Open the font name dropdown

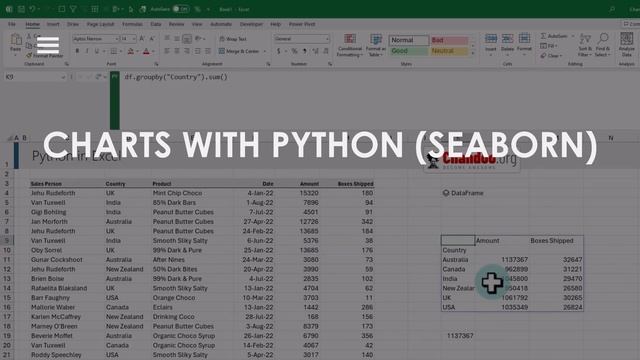click(x=117, y=39)
